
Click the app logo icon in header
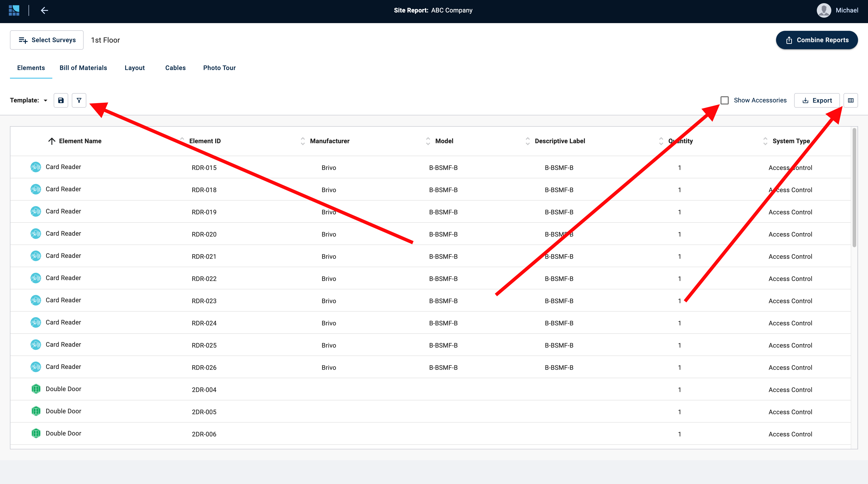[x=14, y=10]
